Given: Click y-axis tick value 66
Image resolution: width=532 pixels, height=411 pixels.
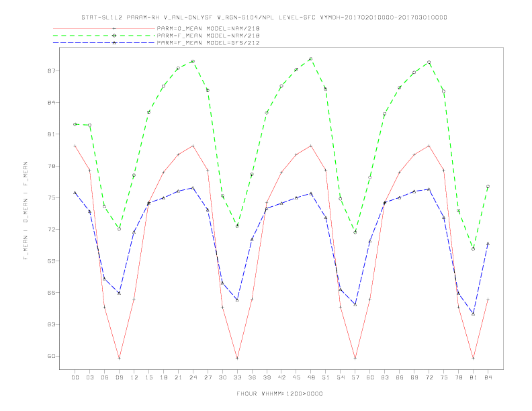Looking at the screenshot, I should pos(52,293).
